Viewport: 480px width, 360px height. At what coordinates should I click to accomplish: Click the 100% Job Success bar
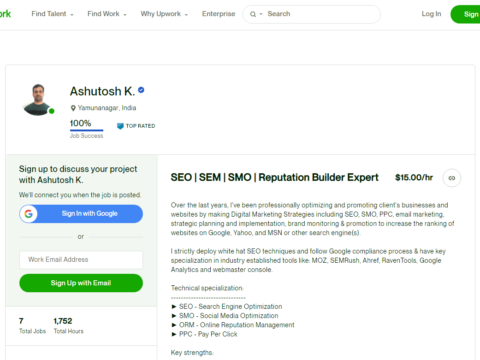(86, 129)
